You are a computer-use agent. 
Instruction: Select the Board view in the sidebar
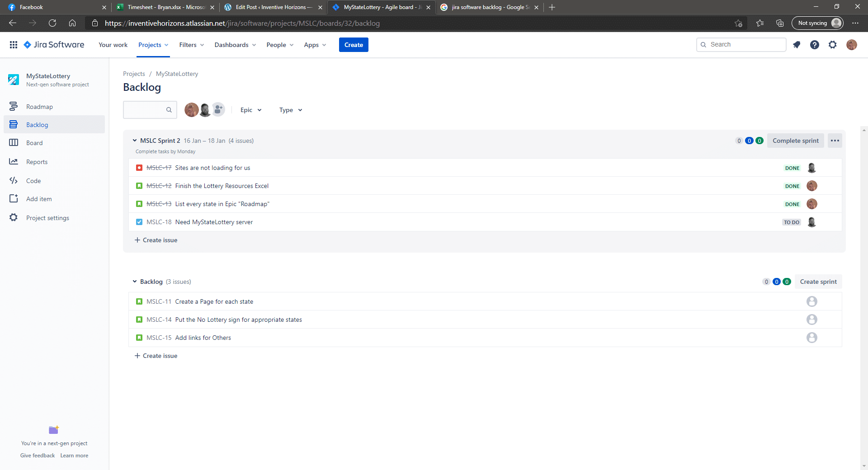coord(34,142)
